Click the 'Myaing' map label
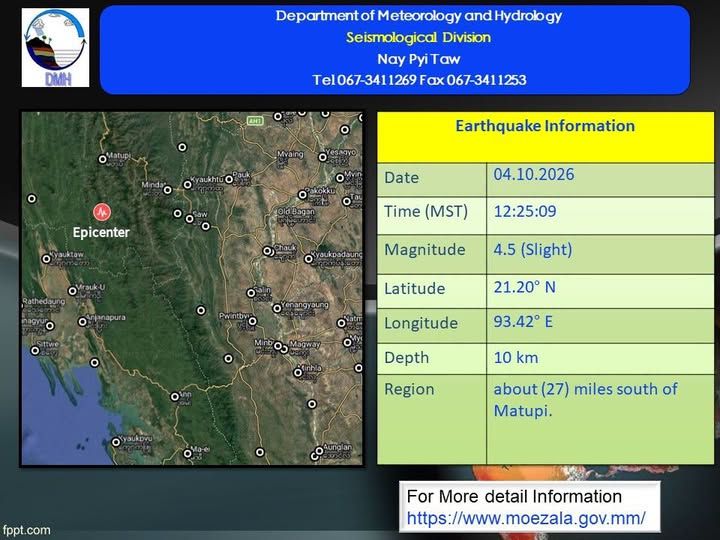720x540 pixels. 290,154
